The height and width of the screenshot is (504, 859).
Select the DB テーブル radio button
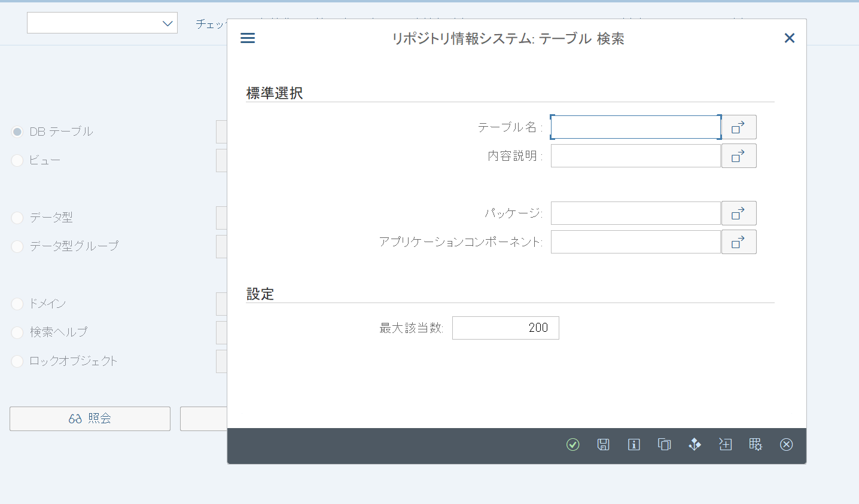17,131
